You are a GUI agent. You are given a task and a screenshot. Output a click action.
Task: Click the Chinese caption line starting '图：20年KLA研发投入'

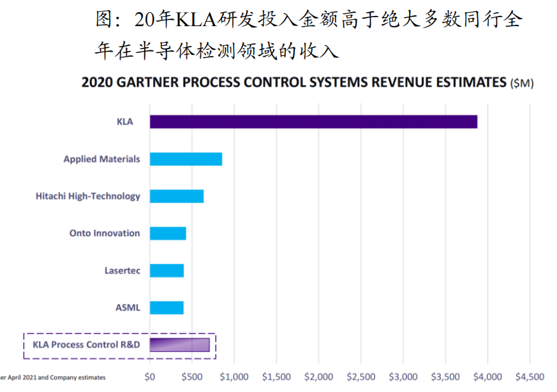point(309,19)
